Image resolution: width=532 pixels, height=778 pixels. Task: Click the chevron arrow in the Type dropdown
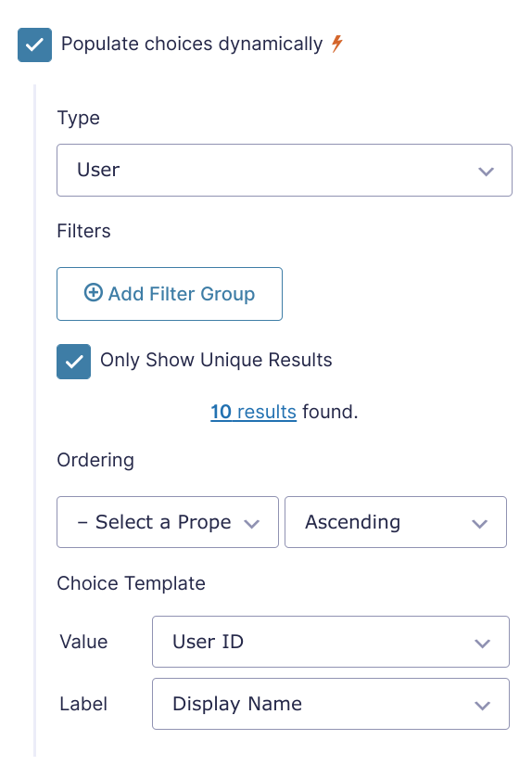pos(486,172)
